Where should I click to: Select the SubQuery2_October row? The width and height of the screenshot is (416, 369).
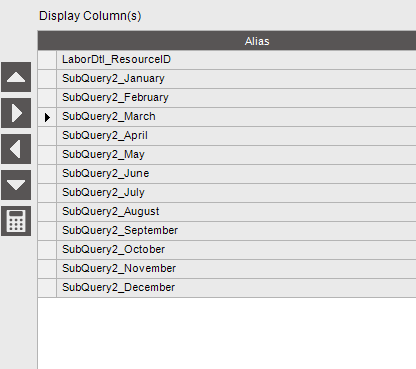(236, 250)
